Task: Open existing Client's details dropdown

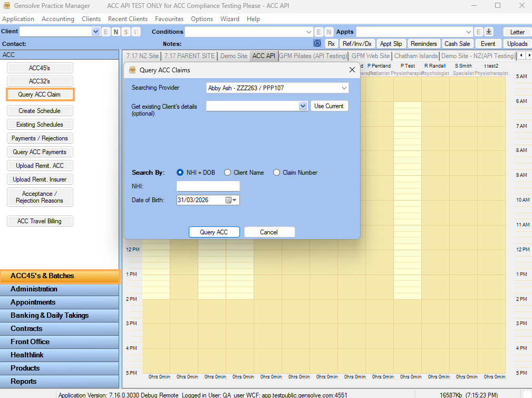Action: (303, 106)
